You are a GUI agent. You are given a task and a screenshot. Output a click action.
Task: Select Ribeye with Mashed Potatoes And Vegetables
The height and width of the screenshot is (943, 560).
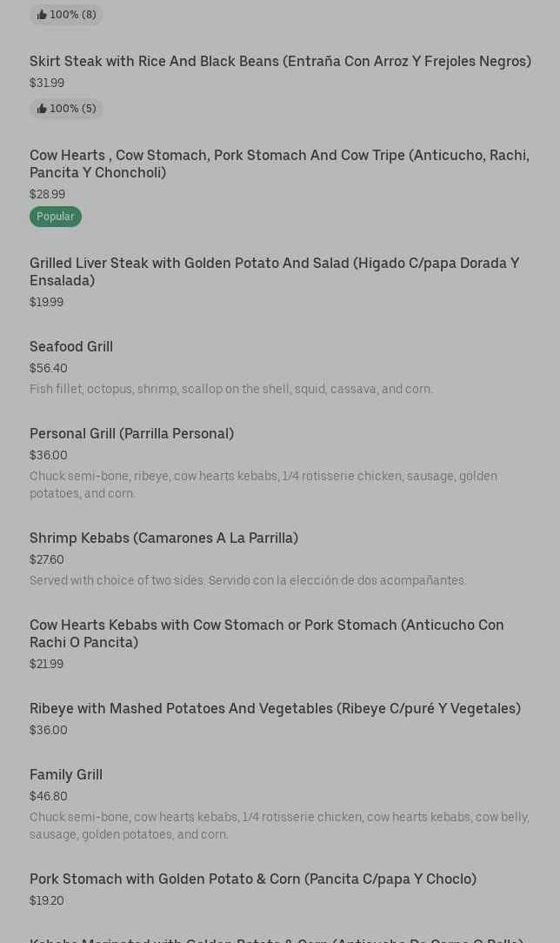[x=275, y=708]
